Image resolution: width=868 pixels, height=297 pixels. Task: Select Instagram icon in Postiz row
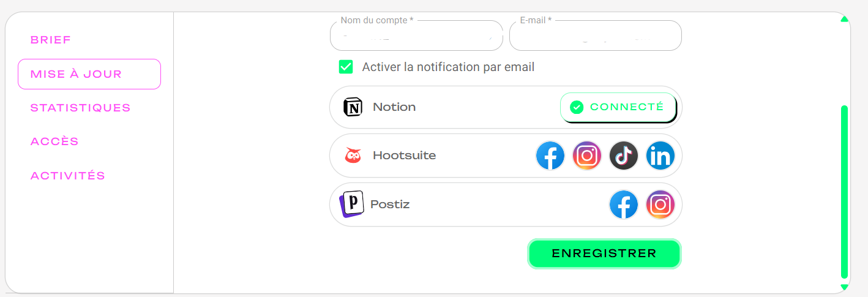(x=660, y=205)
